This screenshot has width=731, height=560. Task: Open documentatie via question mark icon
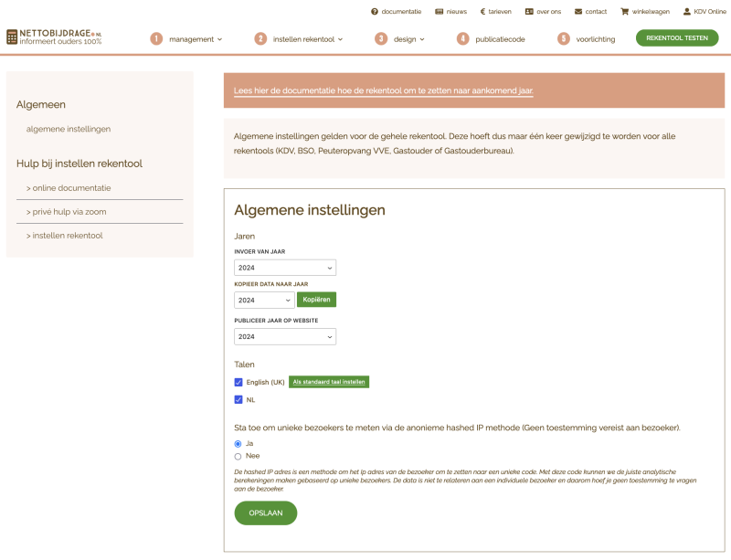click(375, 12)
